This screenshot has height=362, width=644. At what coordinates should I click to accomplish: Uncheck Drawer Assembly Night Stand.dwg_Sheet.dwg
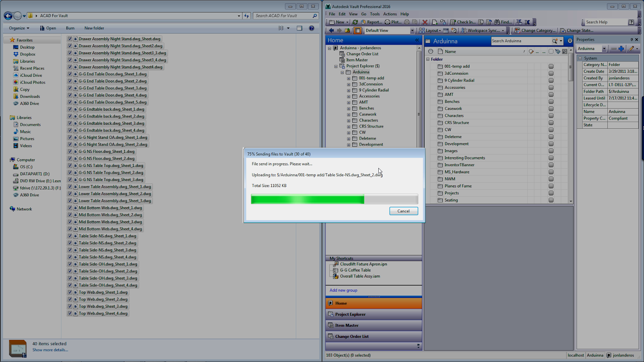coord(70,39)
